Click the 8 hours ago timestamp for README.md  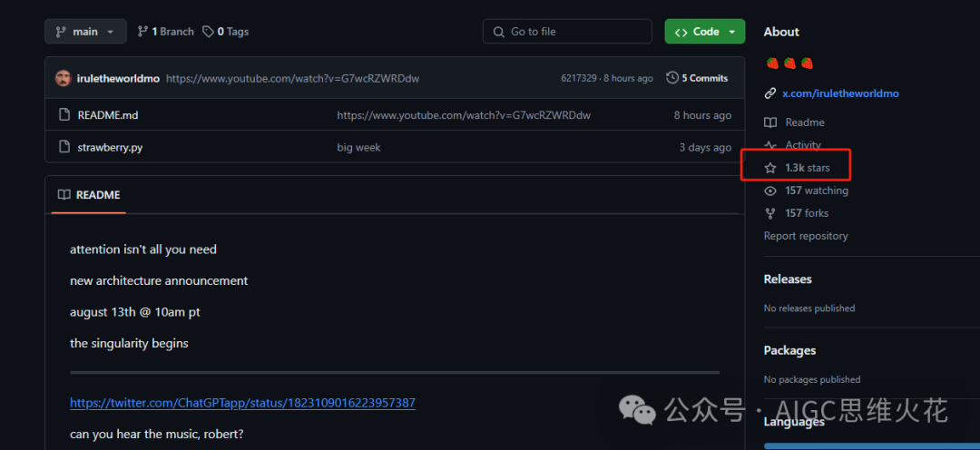coord(702,115)
